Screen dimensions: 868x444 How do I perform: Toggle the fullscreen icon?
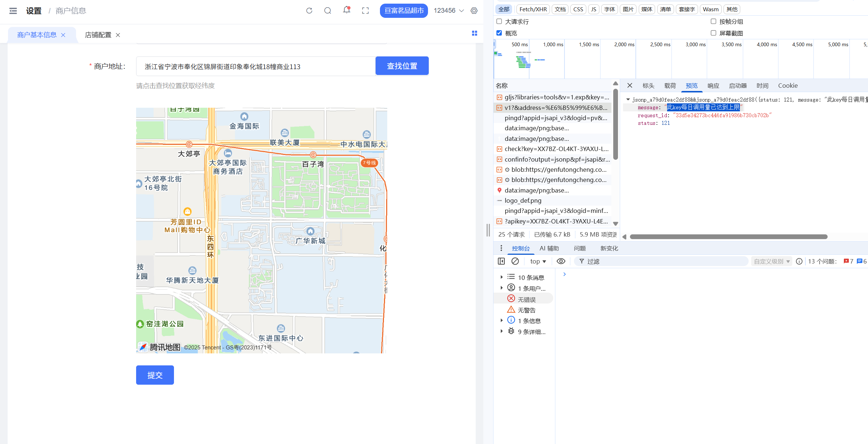(x=365, y=11)
